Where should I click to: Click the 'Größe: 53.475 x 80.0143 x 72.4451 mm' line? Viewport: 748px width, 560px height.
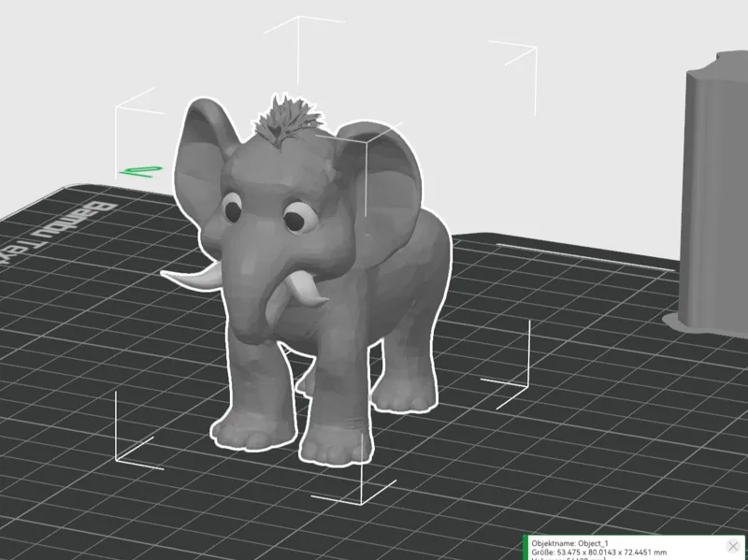(x=598, y=553)
